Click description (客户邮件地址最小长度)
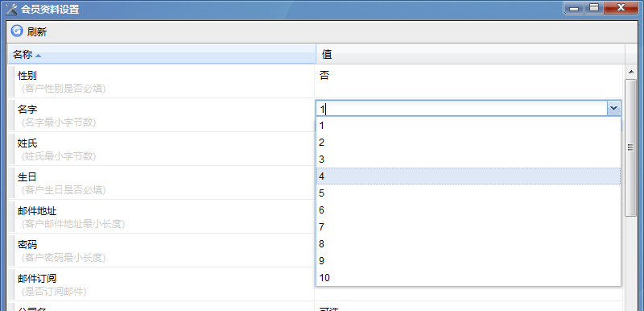 73,224
